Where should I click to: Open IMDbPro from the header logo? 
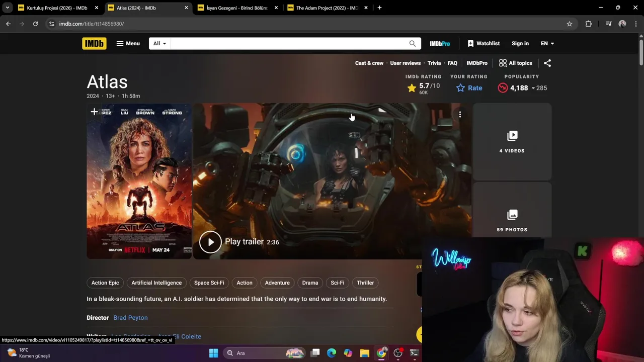pos(440,44)
